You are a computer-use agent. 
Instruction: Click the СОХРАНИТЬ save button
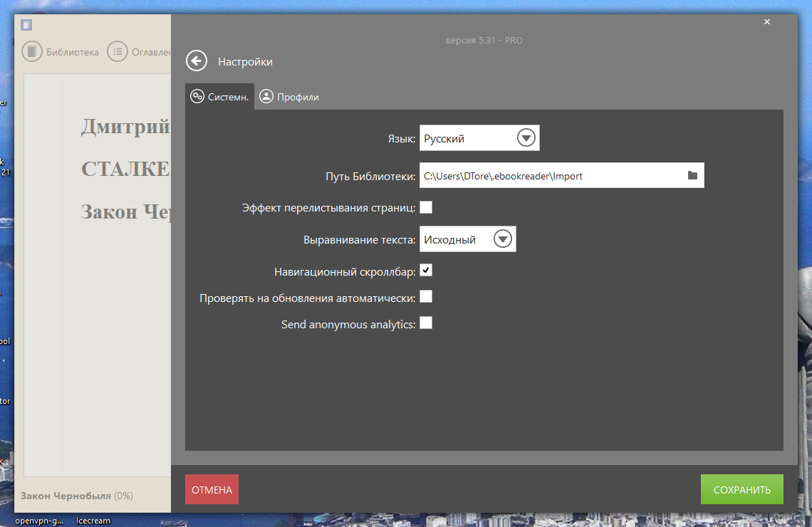point(741,489)
